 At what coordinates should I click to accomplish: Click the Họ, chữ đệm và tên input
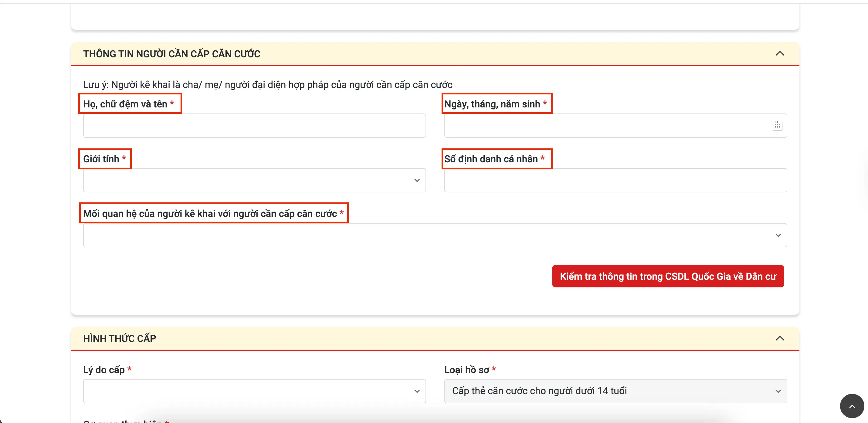click(x=254, y=126)
